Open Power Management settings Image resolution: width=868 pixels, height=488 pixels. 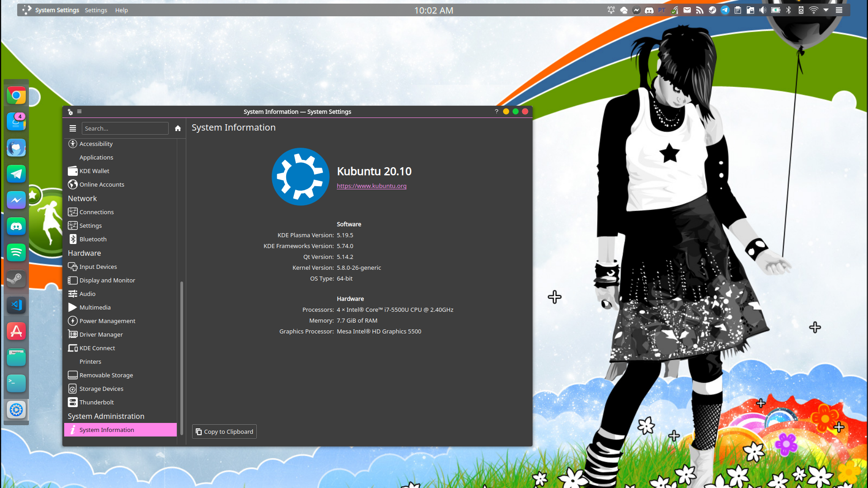pos(120,321)
